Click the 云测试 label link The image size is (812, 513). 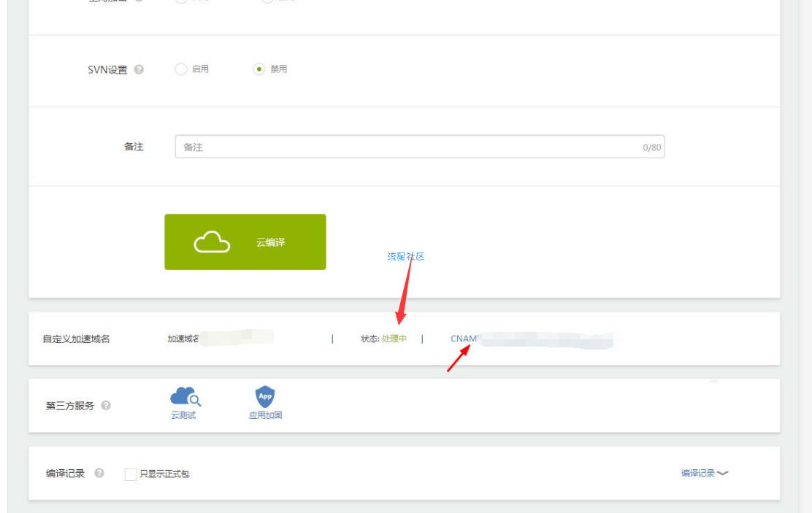pos(183,415)
